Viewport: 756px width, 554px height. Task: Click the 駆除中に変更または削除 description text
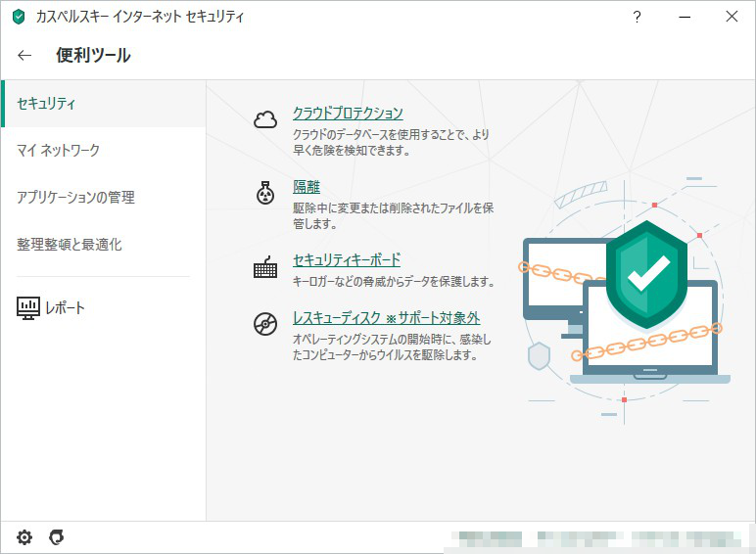click(x=393, y=215)
